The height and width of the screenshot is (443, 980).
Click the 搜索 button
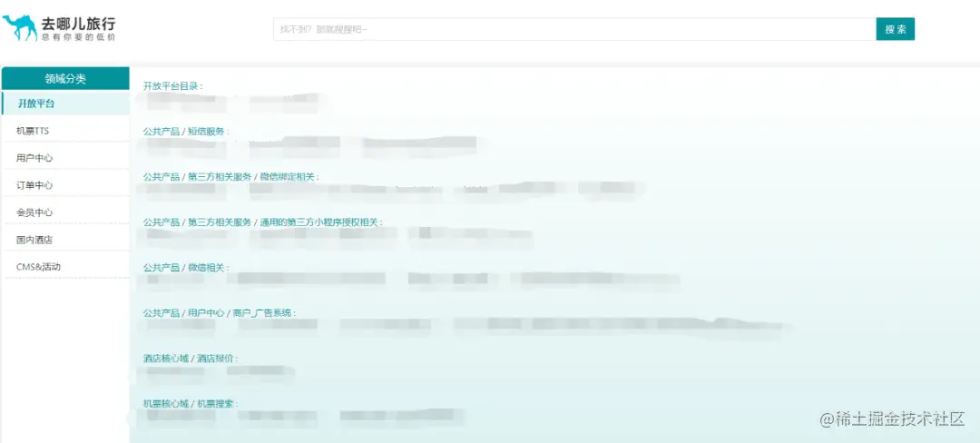[x=895, y=29]
